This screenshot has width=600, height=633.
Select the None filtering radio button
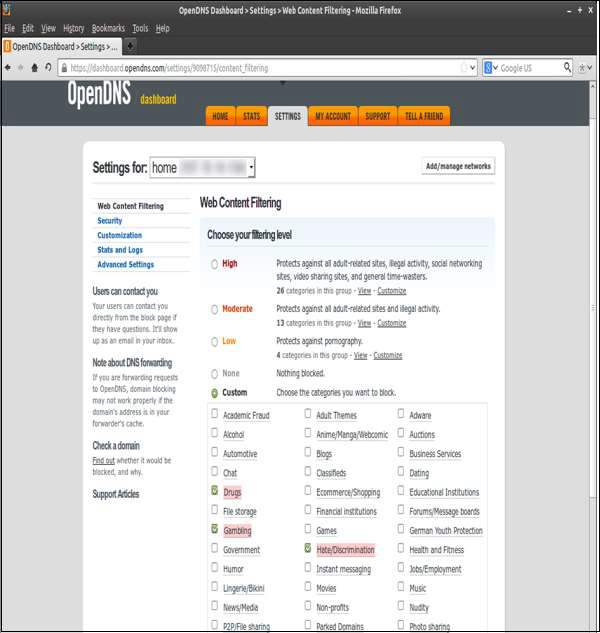coord(214,374)
